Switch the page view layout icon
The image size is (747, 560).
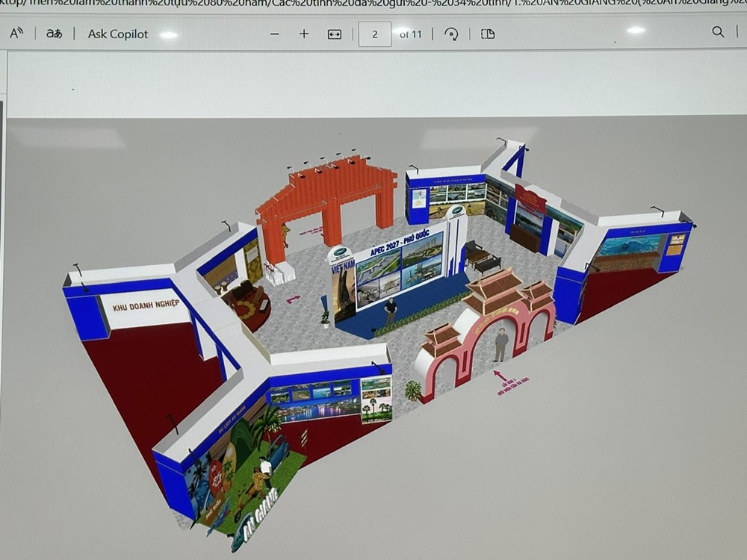488,34
